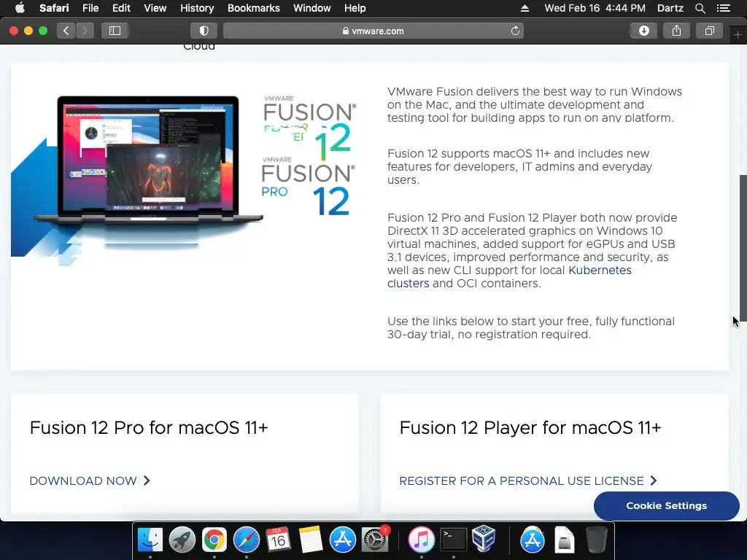The image size is (747, 560).
Task: Open the Applications folder in Dock
Action: click(x=532, y=540)
